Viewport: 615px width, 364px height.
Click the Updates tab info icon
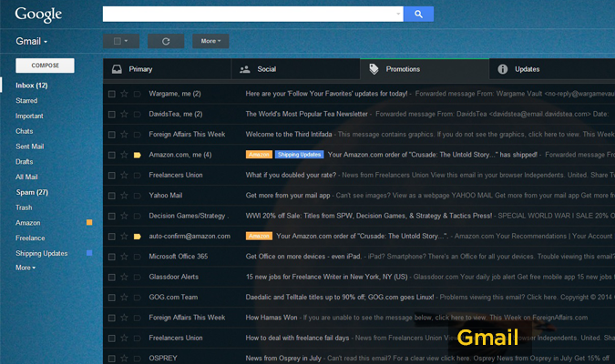click(502, 69)
